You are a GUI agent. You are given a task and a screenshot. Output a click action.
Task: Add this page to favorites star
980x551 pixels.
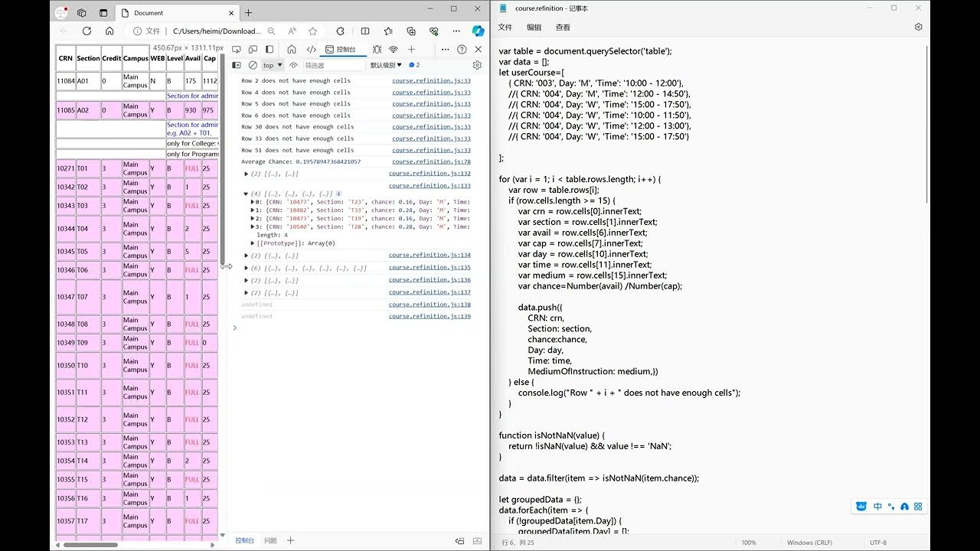tap(312, 31)
